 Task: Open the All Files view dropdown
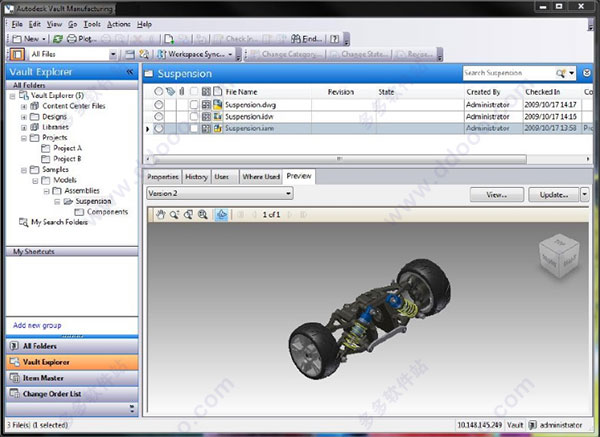click(113, 54)
